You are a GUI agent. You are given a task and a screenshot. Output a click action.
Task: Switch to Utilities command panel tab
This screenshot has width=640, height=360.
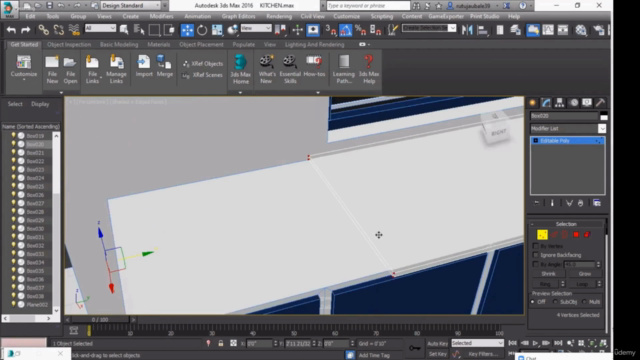point(600,103)
